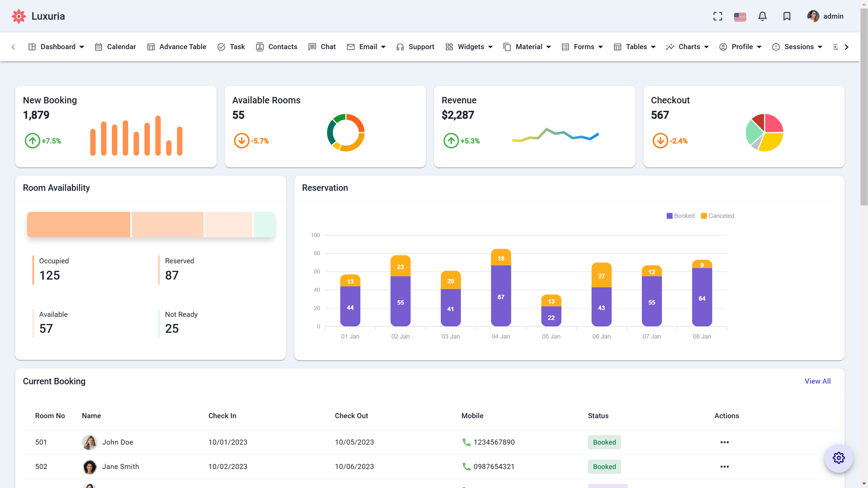Open the floating settings gear button
Viewport: 868px width, 488px height.
[839, 458]
